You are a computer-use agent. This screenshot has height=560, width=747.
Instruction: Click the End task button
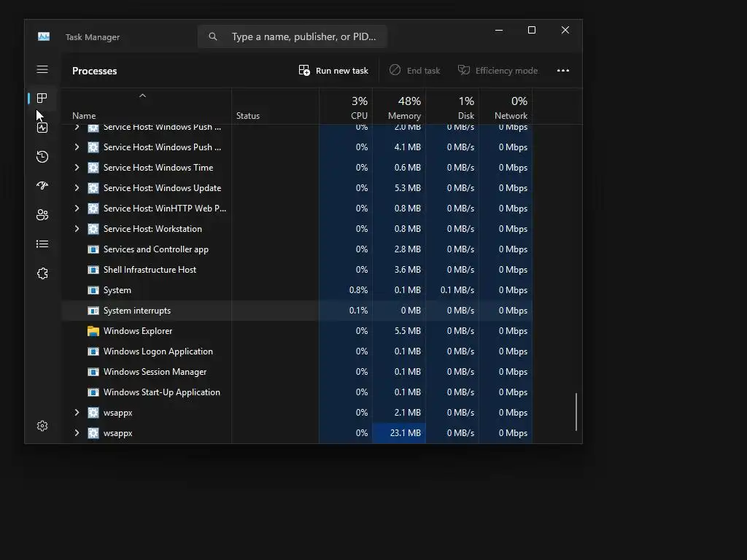click(x=414, y=71)
